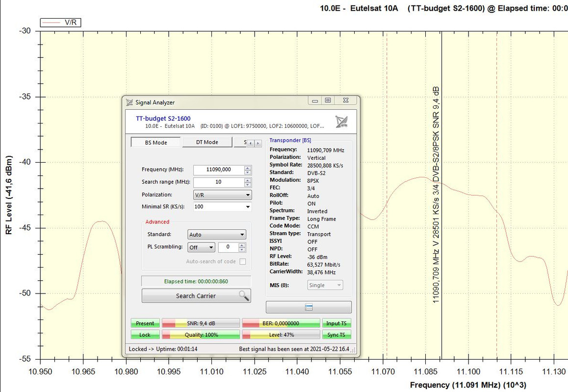Decrease the Frequency value with down arrow
568x392 pixels.
(x=248, y=172)
